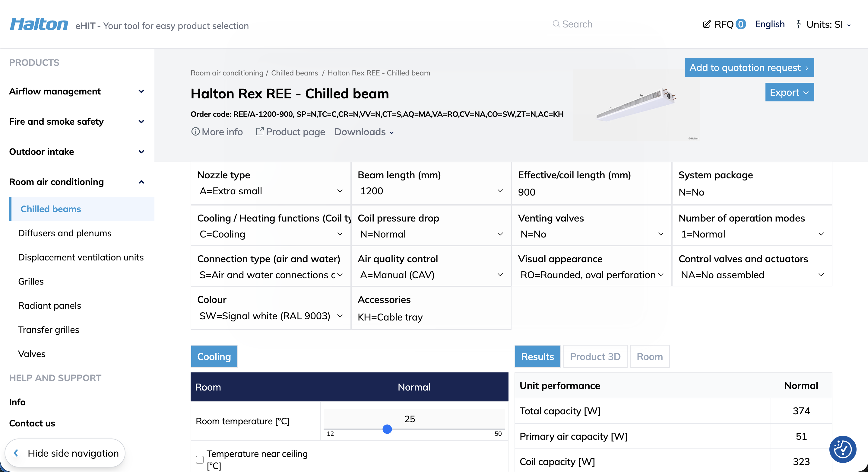Click the search magnifier icon
The height and width of the screenshot is (472, 868).
click(556, 24)
